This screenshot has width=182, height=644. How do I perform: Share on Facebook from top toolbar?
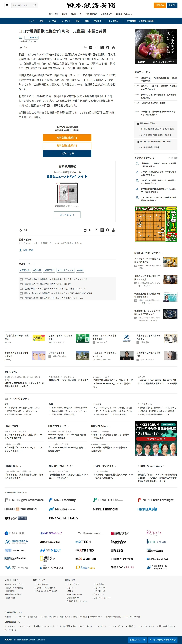click(x=108, y=47)
